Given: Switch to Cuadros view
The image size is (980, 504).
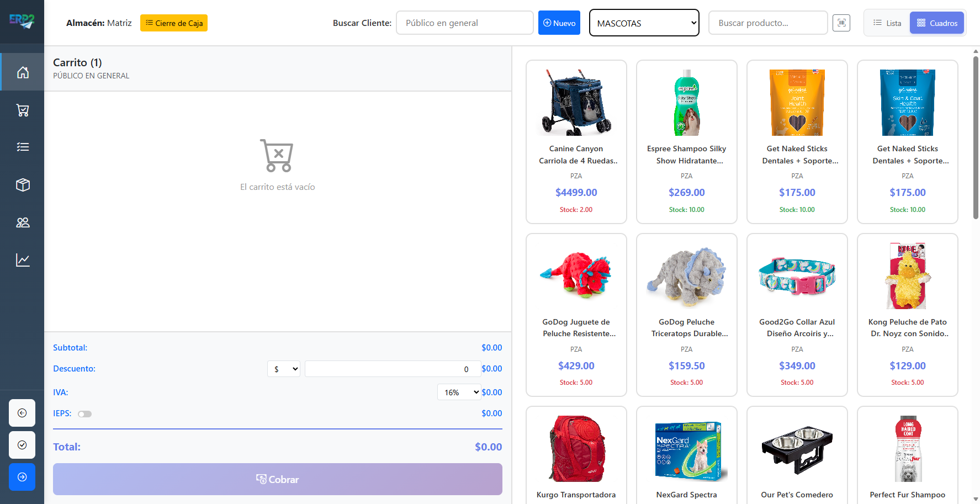Looking at the screenshot, I should click(x=937, y=23).
